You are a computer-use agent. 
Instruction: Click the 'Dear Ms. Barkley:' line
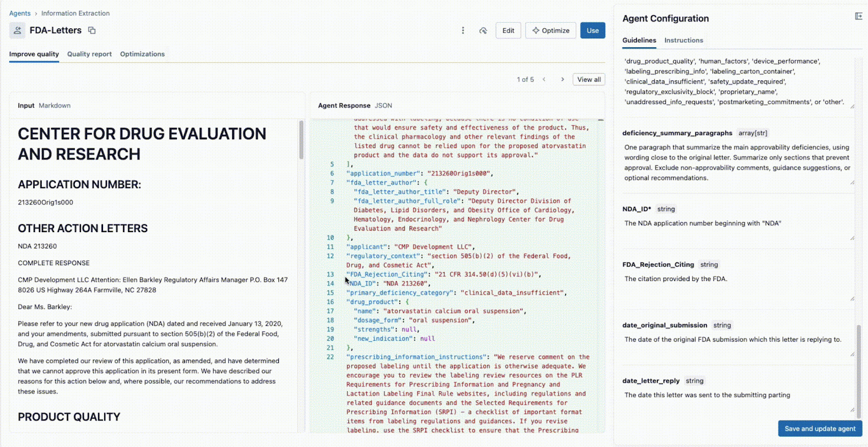point(45,307)
